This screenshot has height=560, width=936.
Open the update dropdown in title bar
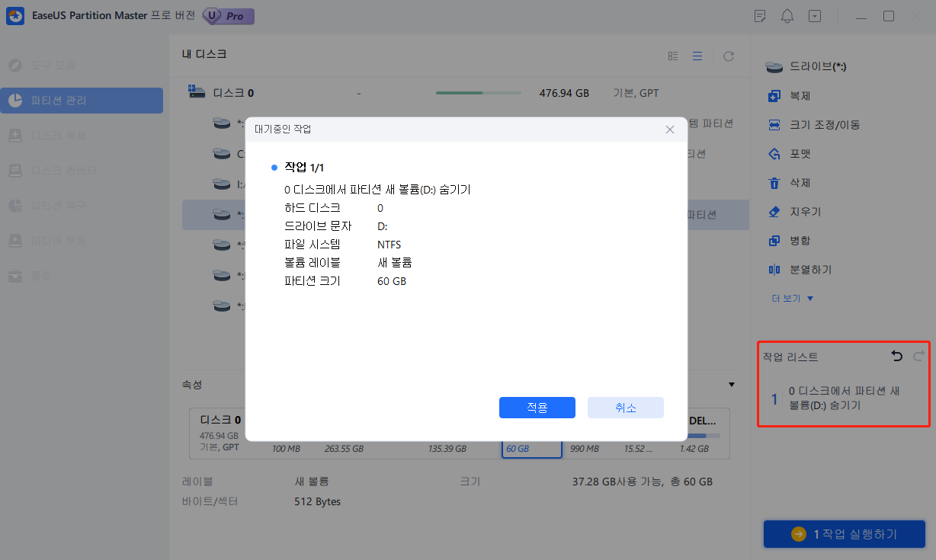(815, 15)
